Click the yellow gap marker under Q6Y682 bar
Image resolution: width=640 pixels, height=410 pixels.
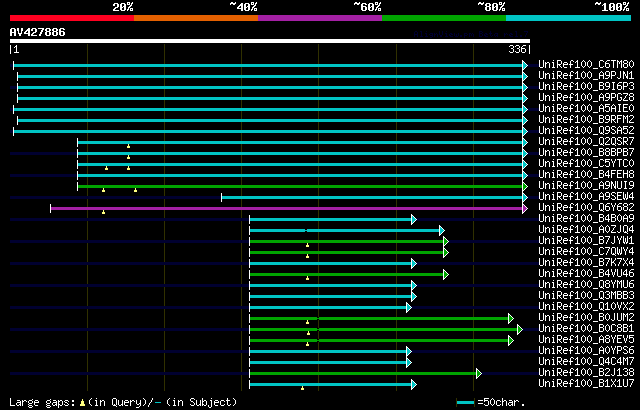tap(103, 212)
